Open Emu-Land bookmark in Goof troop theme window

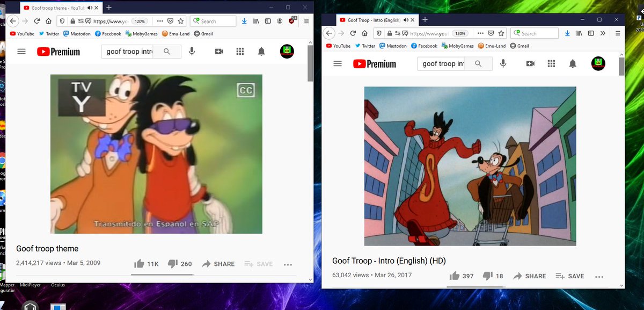(176, 33)
